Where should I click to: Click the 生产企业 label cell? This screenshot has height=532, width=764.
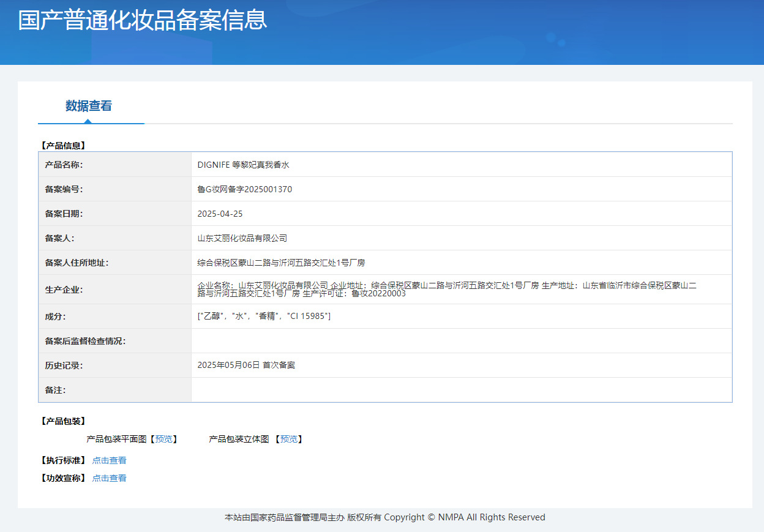pos(115,290)
